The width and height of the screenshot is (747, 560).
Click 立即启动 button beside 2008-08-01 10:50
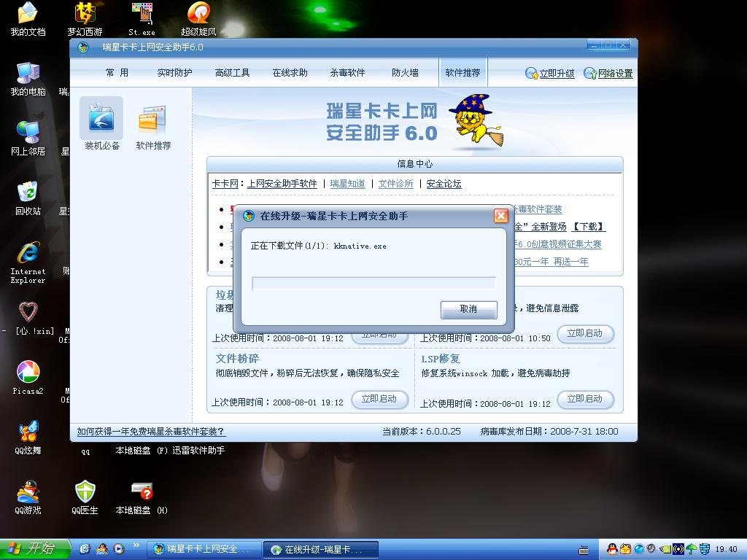tap(585, 333)
